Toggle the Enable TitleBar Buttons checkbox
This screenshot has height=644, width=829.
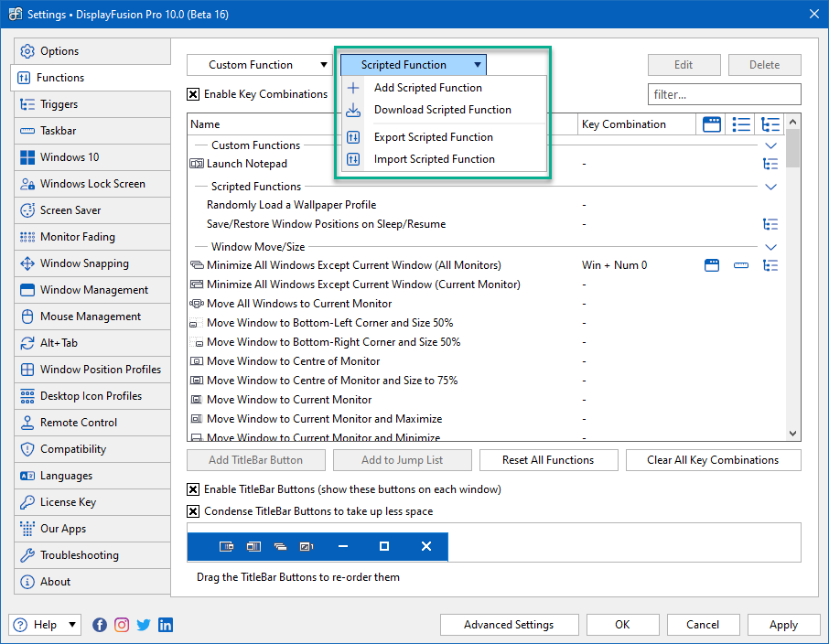[193, 489]
